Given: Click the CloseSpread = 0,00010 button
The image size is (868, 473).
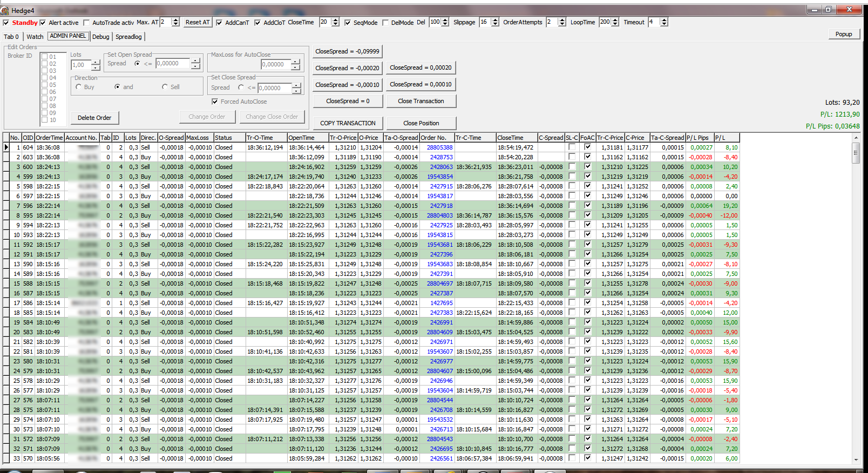Looking at the screenshot, I should [x=421, y=84].
